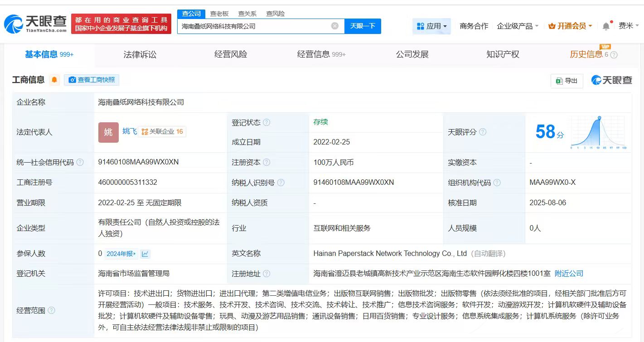The width and height of the screenshot is (644, 342).
Task: Click approval date 2025-08-06
Action: click(x=547, y=203)
